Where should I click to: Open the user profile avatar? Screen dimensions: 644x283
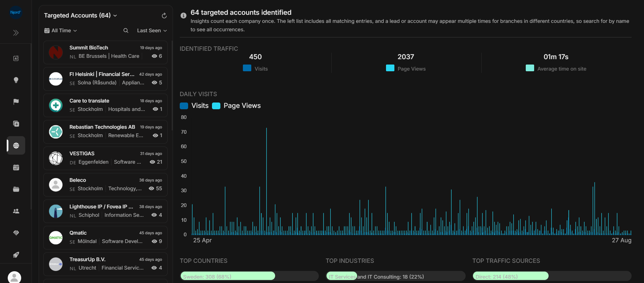14,277
